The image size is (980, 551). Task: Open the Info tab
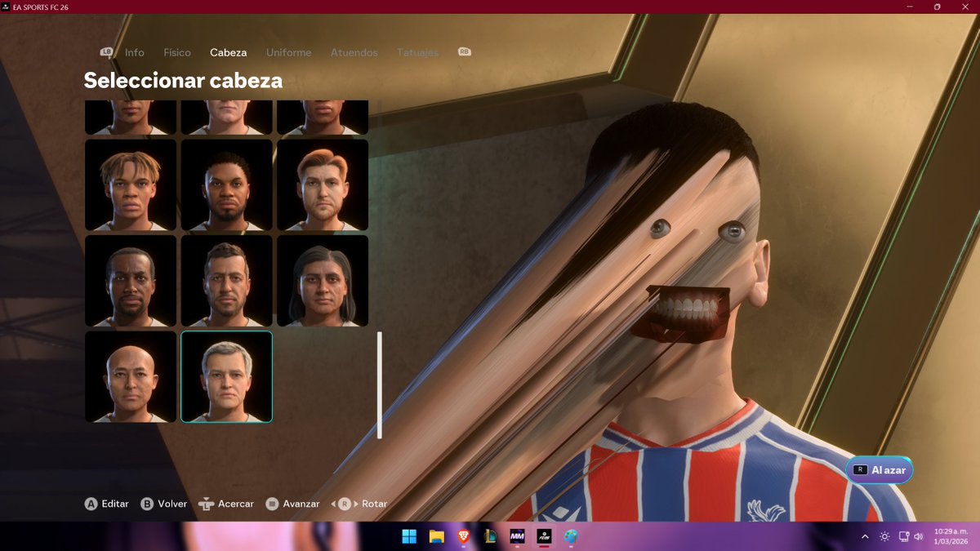tap(135, 52)
